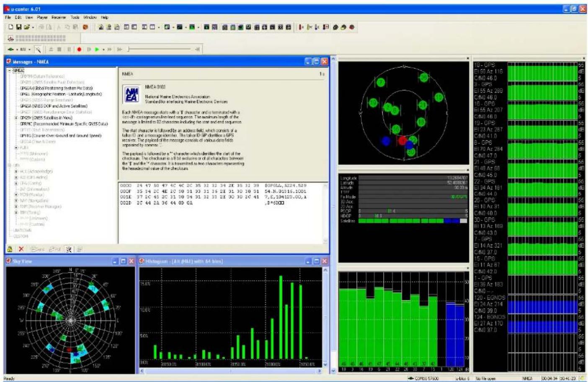588x382 pixels.
Task: Expand the MON (Monitor) tree node
Action: tap(16, 195)
